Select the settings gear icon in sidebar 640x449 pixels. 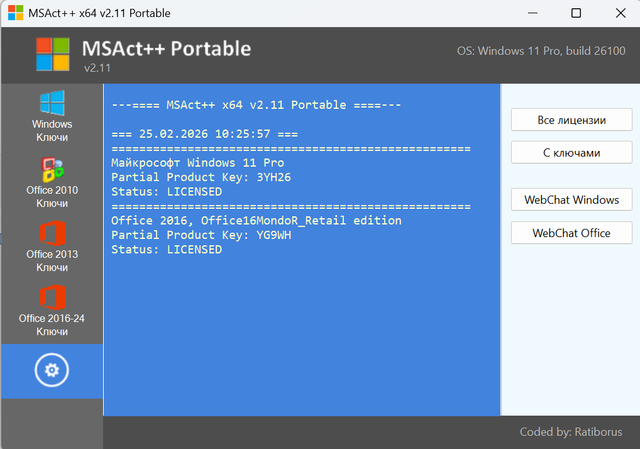(52, 370)
